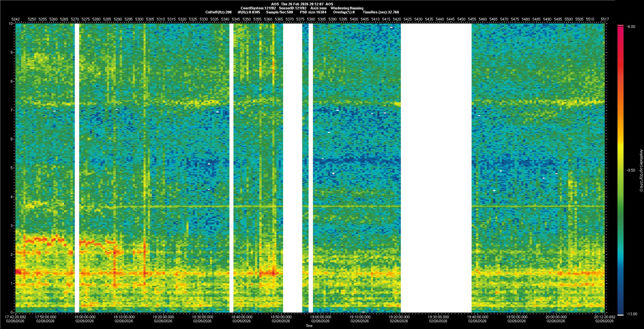Click the PSD size:16384 label
Image resolution: width=644 pixels, height=329 pixels.
coord(313,12)
